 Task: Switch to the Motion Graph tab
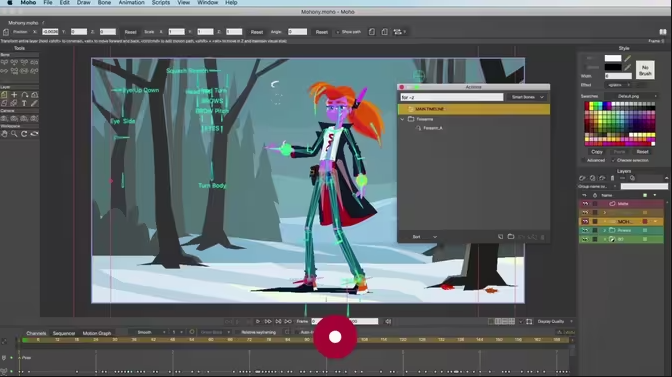[96, 333]
